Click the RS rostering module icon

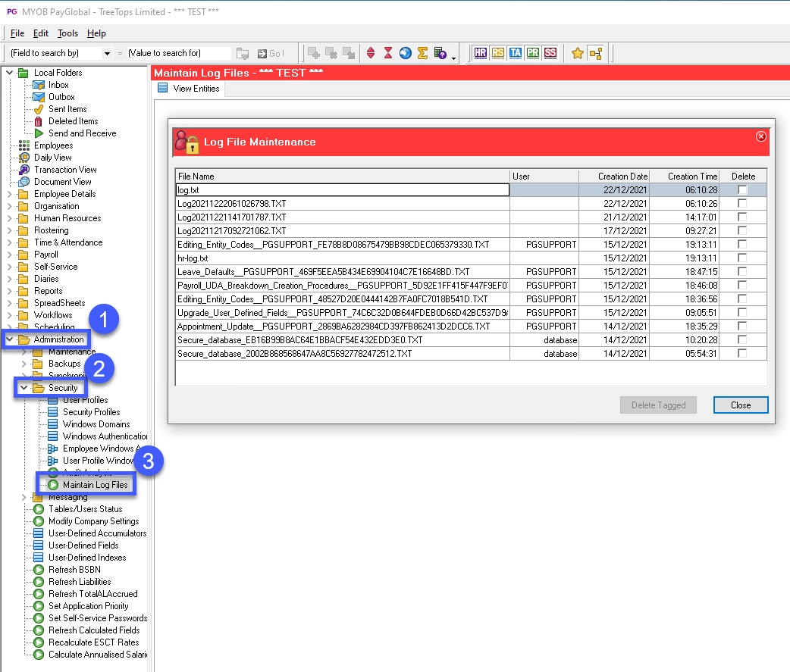point(498,53)
